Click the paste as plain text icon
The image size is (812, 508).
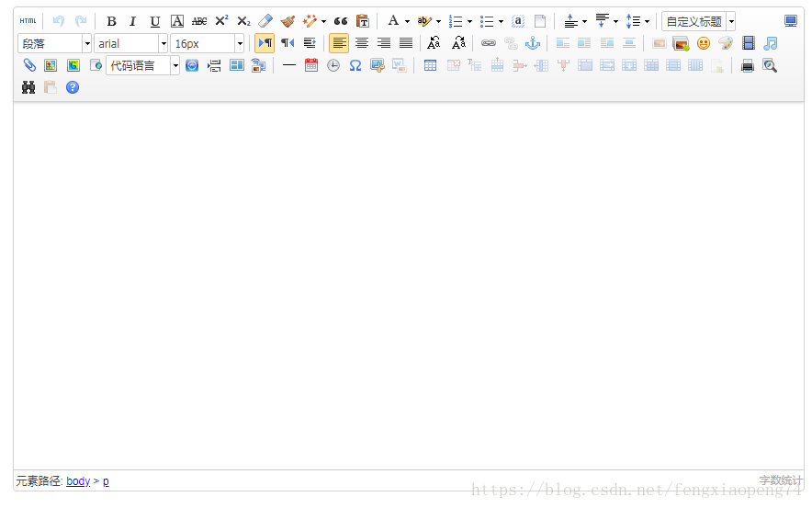[x=363, y=21]
